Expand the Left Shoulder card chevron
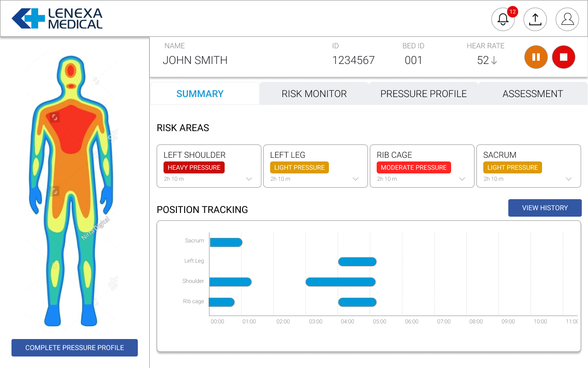The width and height of the screenshot is (588, 368). [249, 179]
